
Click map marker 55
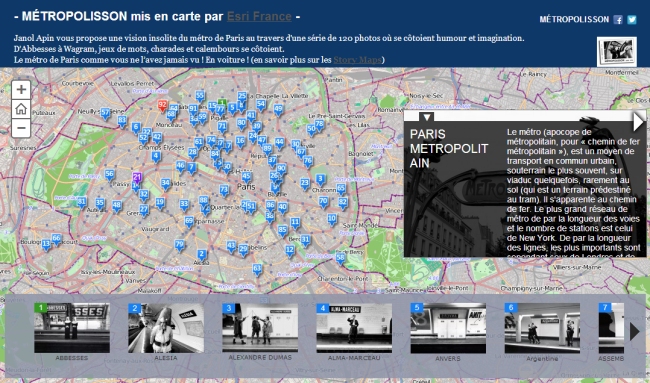point(200,97)
